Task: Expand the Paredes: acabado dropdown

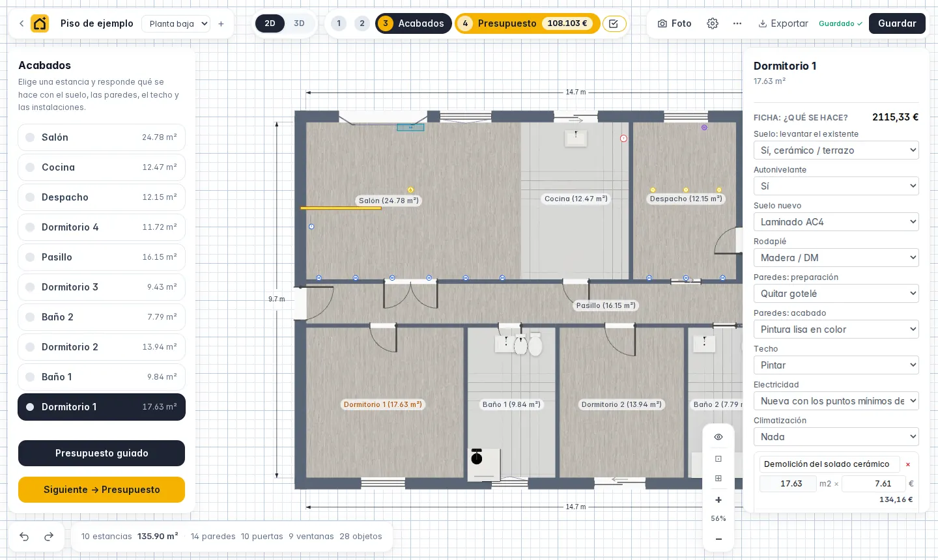Action: coord(836,329)
